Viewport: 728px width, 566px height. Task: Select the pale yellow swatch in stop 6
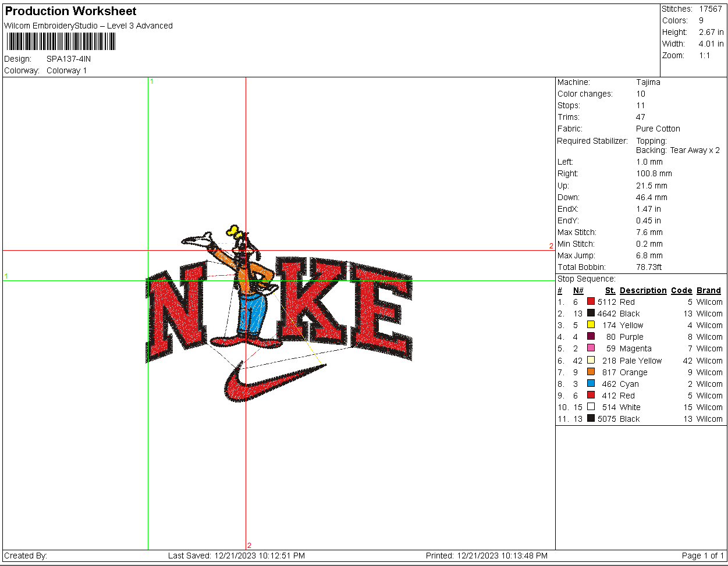(x=591, y=360)
